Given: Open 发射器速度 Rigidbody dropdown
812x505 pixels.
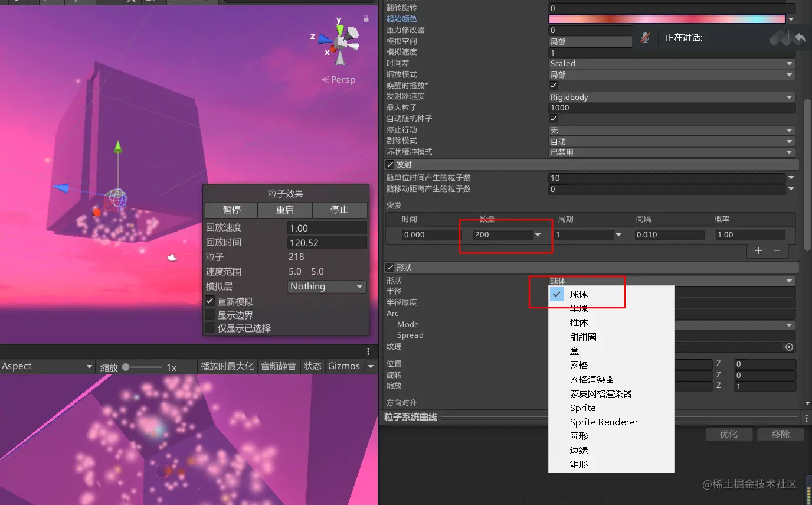Looking at the screenshot, I should point(672,97).
